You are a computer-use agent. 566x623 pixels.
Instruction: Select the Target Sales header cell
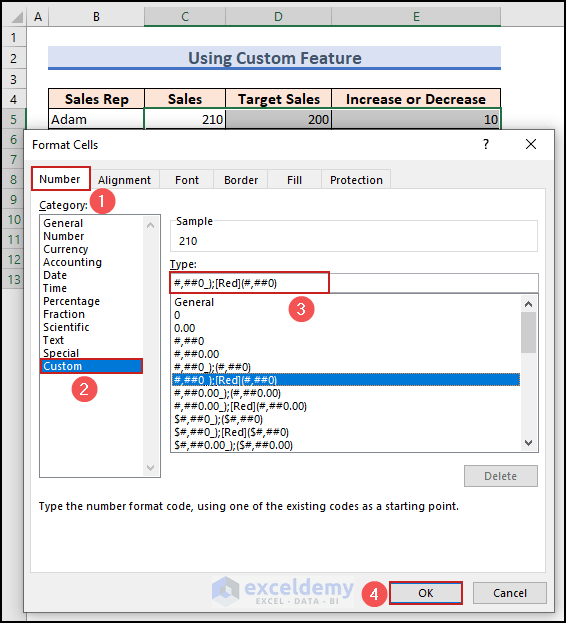pos(278,99)
